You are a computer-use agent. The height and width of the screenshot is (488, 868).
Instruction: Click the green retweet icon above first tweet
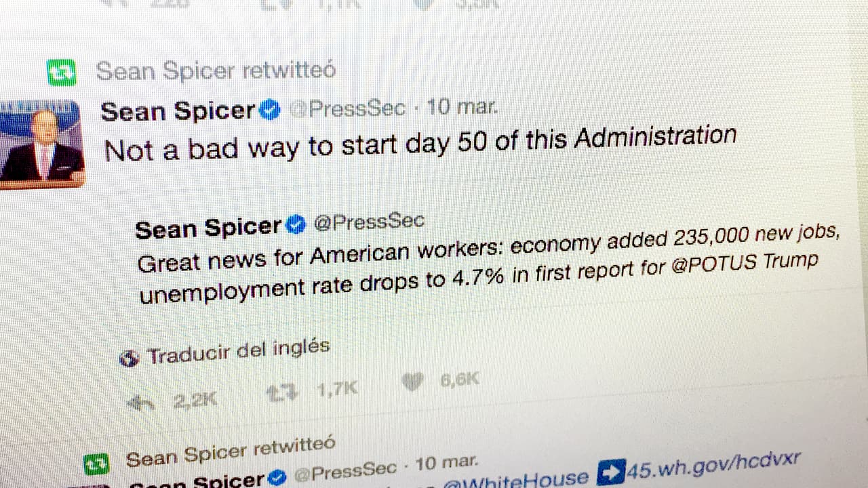coord(62,73)
